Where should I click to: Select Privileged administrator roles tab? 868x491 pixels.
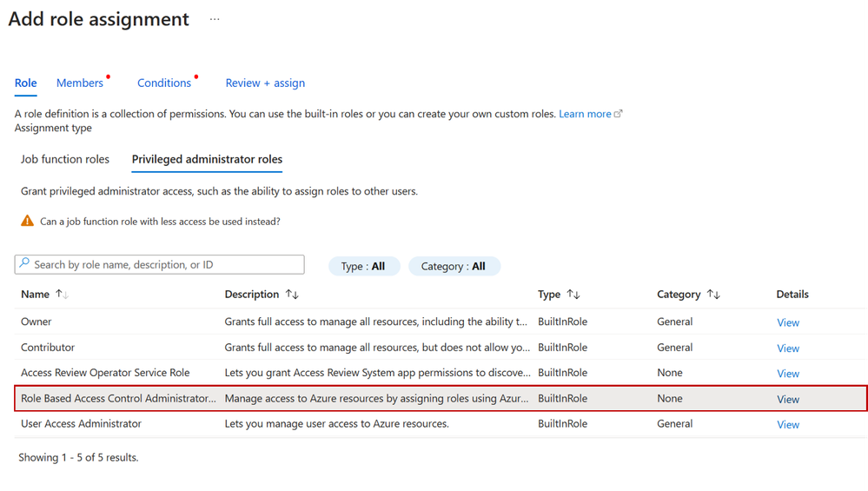pyautogui.click(x=207, y=159)
